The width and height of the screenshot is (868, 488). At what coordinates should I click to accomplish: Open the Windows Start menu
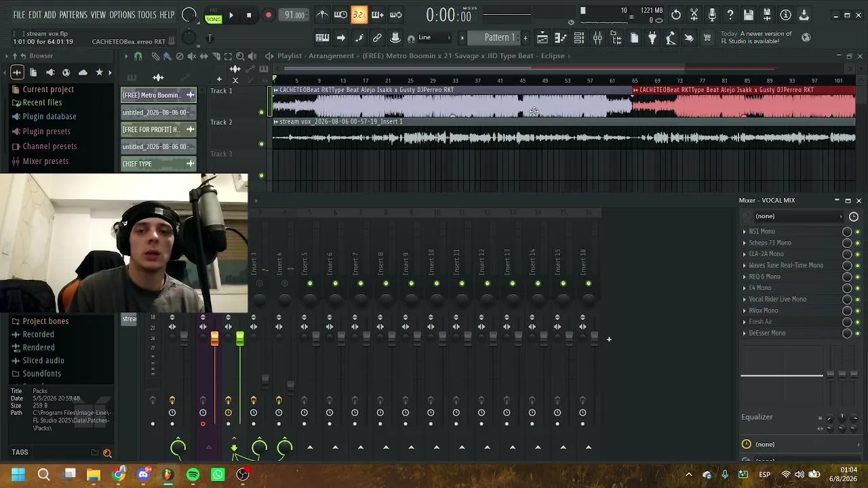pos(18,474)
